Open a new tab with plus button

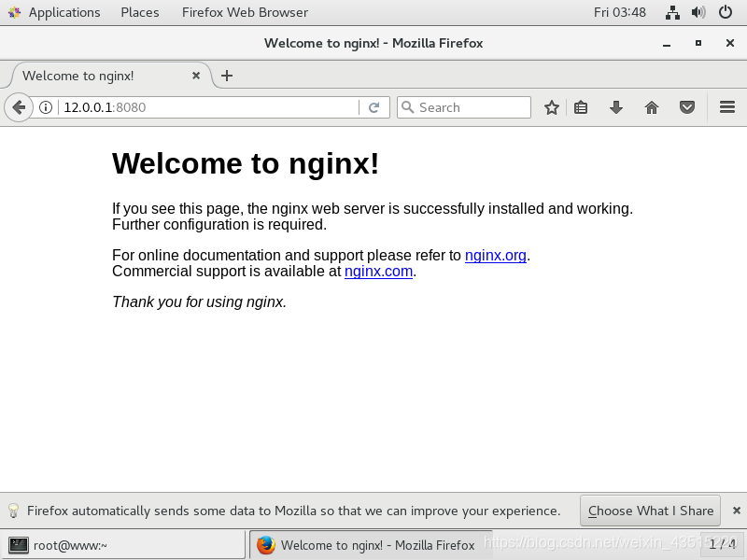[227, 76]
